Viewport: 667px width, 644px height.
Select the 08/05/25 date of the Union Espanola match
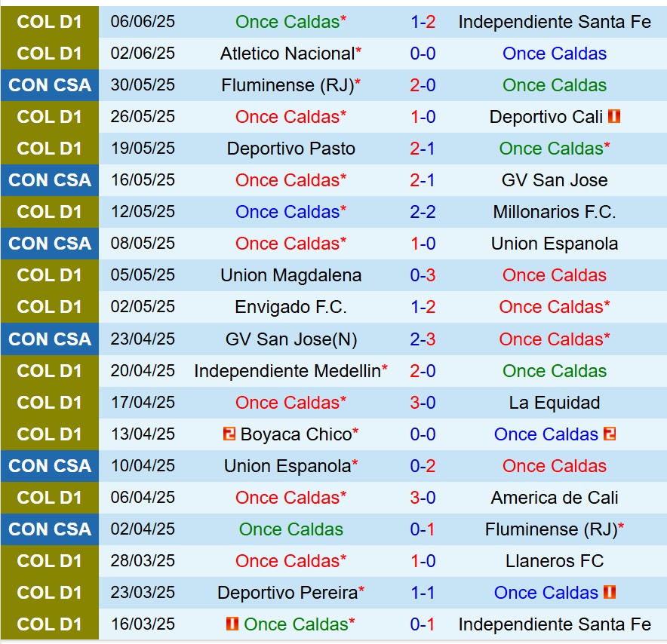coord(143,244)
